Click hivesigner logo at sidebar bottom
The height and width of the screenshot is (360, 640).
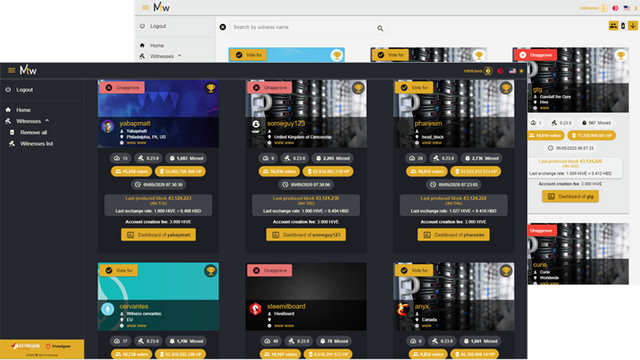58,346
